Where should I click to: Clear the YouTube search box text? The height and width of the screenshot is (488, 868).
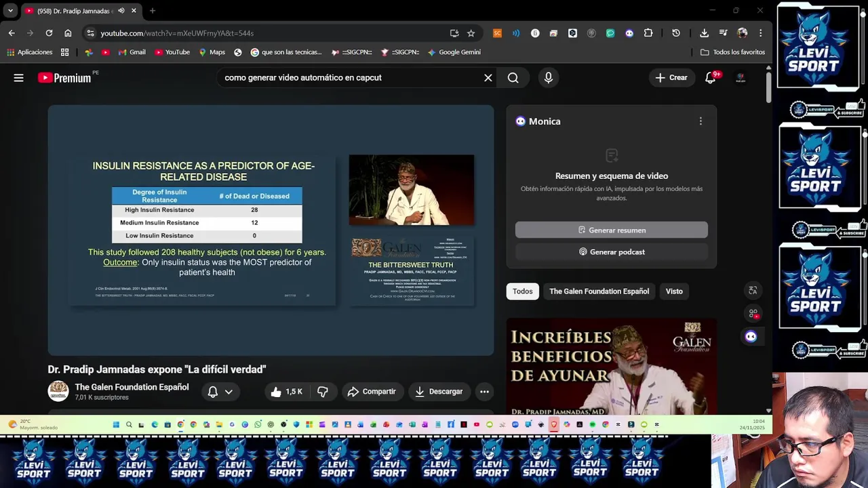[488, 78]
